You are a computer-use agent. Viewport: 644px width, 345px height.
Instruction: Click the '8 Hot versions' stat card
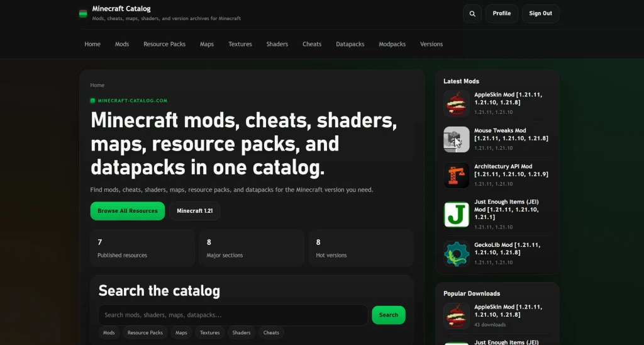click(361, 249)
